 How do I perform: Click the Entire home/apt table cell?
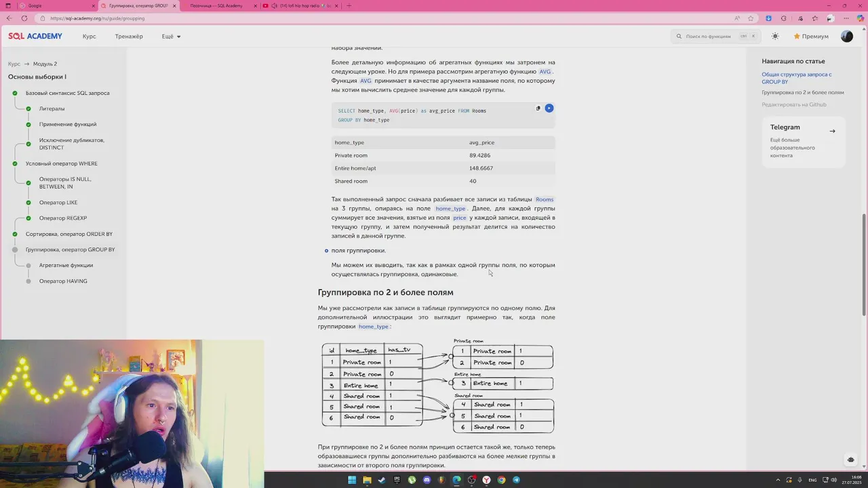click(x=356, y=168)
